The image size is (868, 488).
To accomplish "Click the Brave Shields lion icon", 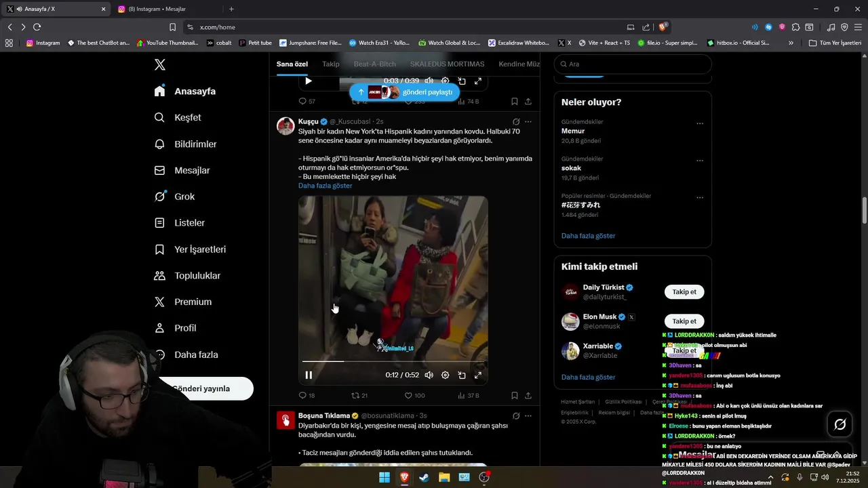I will (663, 27).
